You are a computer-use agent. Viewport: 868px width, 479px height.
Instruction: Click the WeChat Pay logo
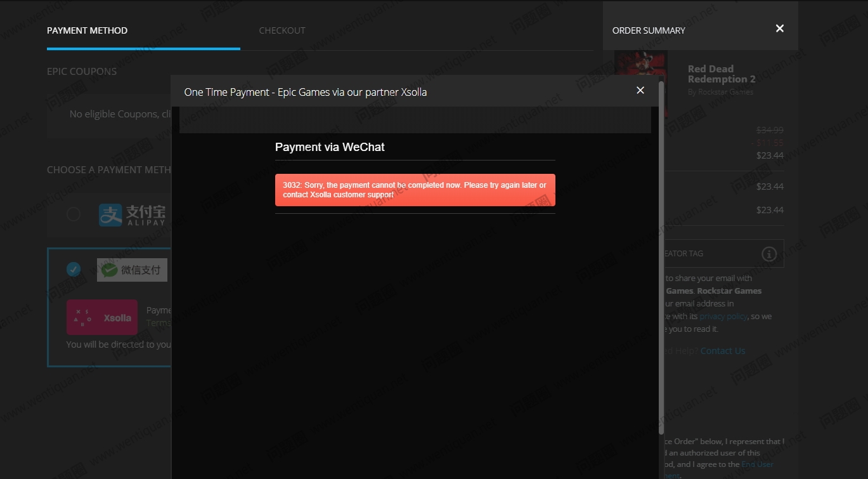(132, 270)
